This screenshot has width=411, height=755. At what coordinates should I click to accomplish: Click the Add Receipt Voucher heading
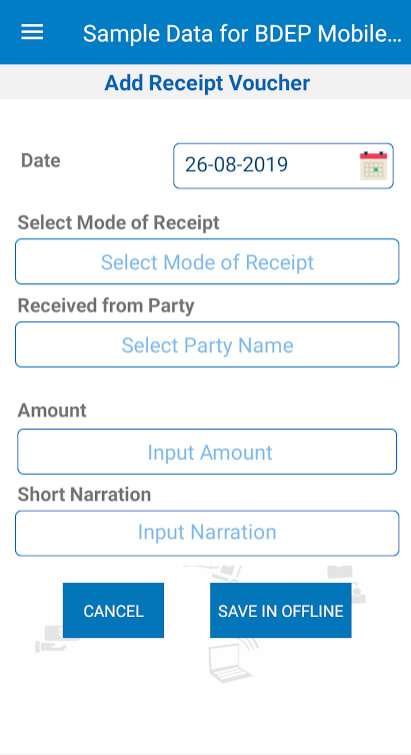207,83
